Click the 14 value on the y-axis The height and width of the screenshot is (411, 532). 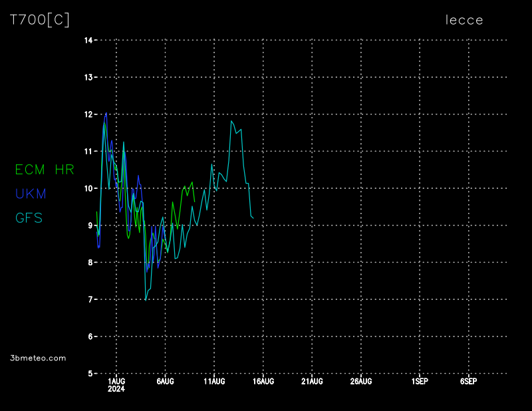tap(88, 40)
